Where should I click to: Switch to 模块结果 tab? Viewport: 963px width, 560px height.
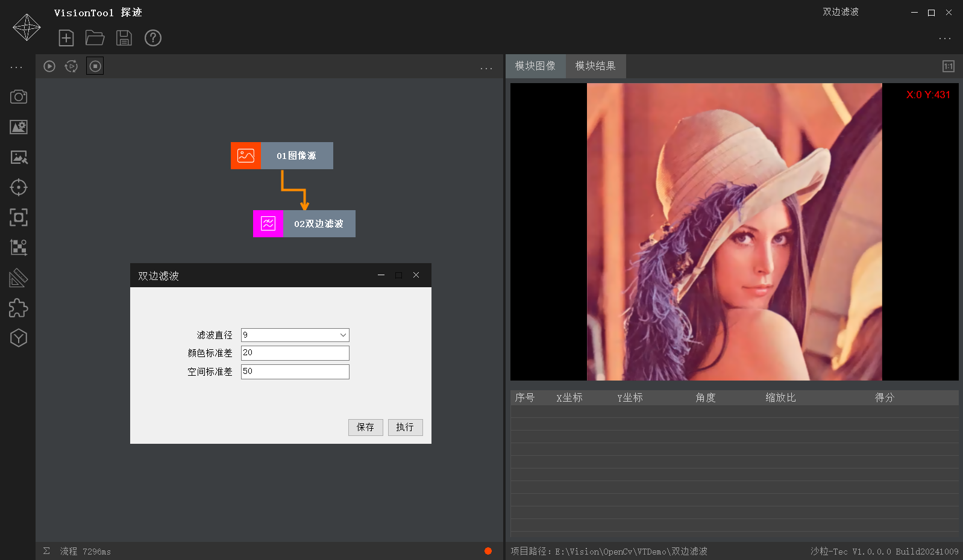595,66
